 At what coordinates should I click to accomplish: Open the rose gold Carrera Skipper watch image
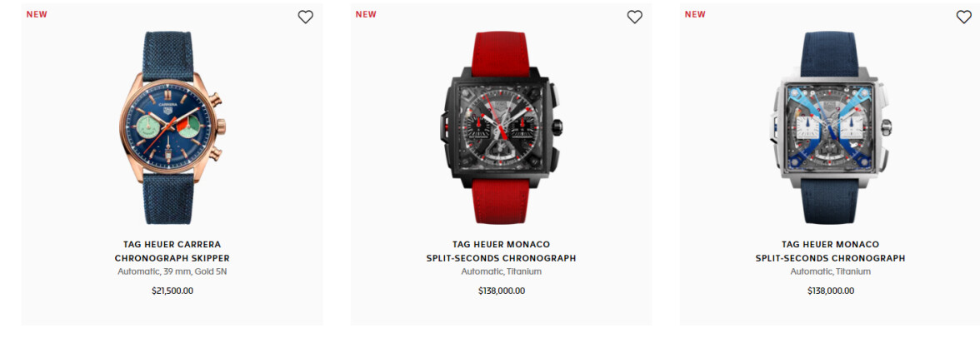pyautogui.click(x=172, y=127)
